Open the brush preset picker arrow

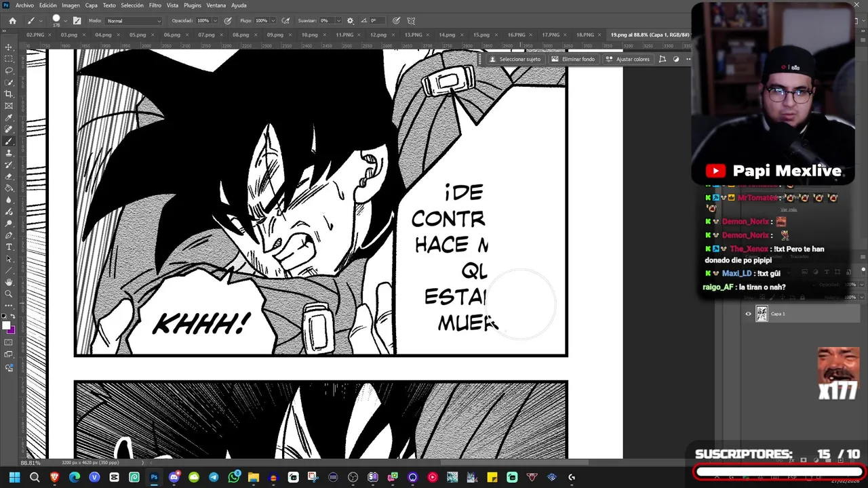coord(66,20)
